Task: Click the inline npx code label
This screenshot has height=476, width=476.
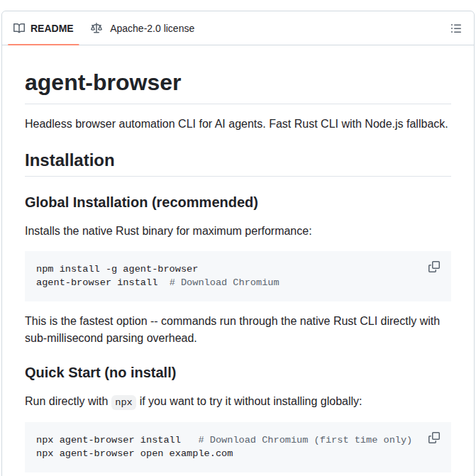Action: coord(123,402)
